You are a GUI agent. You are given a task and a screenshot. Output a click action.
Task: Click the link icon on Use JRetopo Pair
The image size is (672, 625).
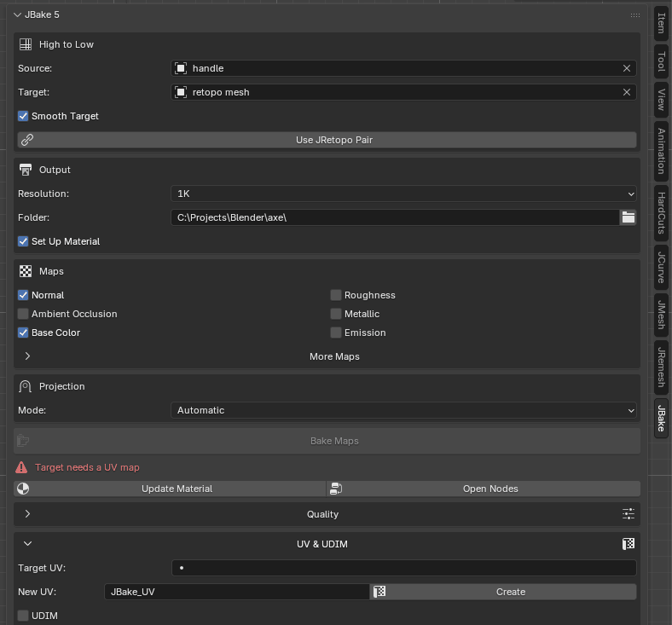coord(27,140)
